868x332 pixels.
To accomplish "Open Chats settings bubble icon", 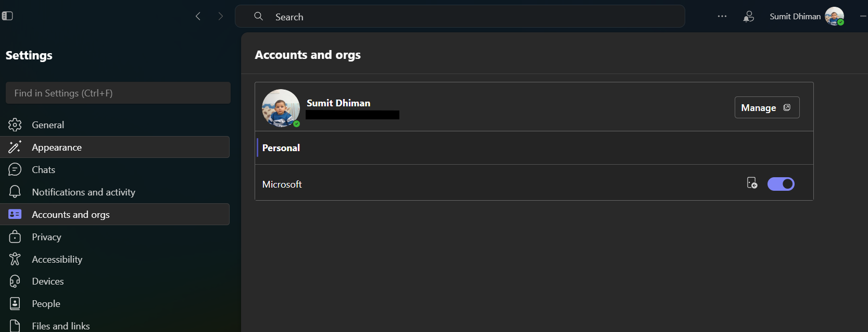I will [15, 169].
